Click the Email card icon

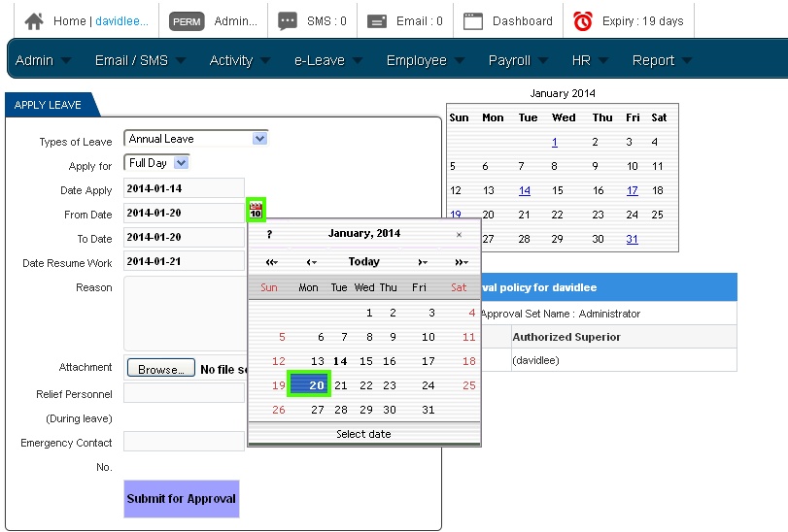tap(377, 21)
